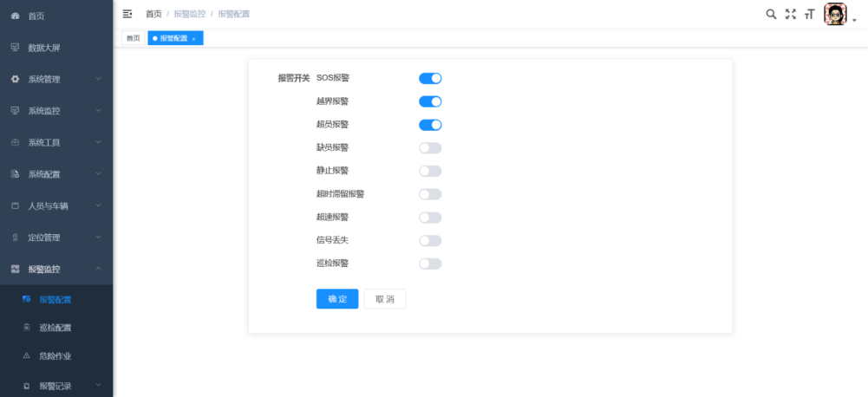This screenshot has width=868, height=397.
Task: Turn on the 巡检报警 switch
Action: click(x=430, y=264)
